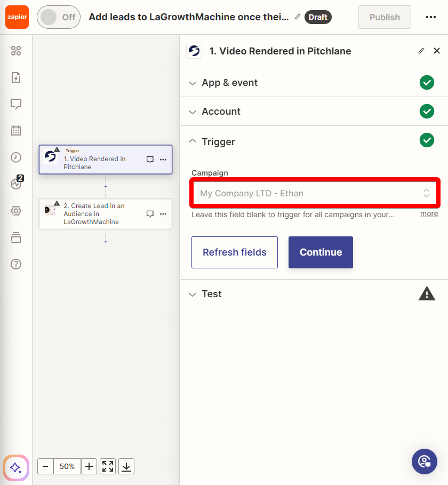Screen dimensions: 448x485
Task: Open the help question mark icon
Action: pyautogui.click(x=16, y=264)
